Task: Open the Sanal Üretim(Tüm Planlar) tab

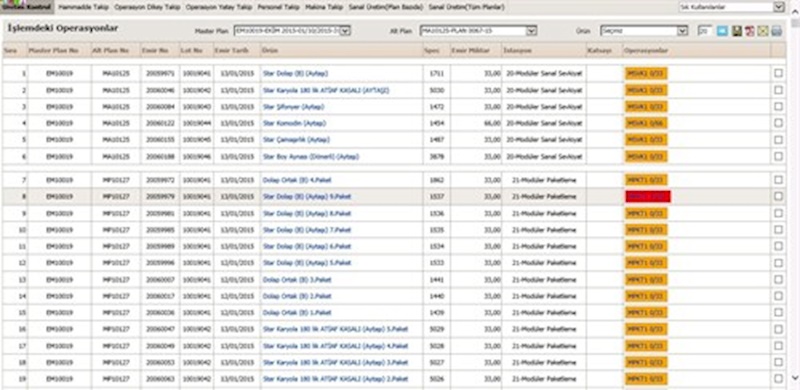Action: (467, 8)
